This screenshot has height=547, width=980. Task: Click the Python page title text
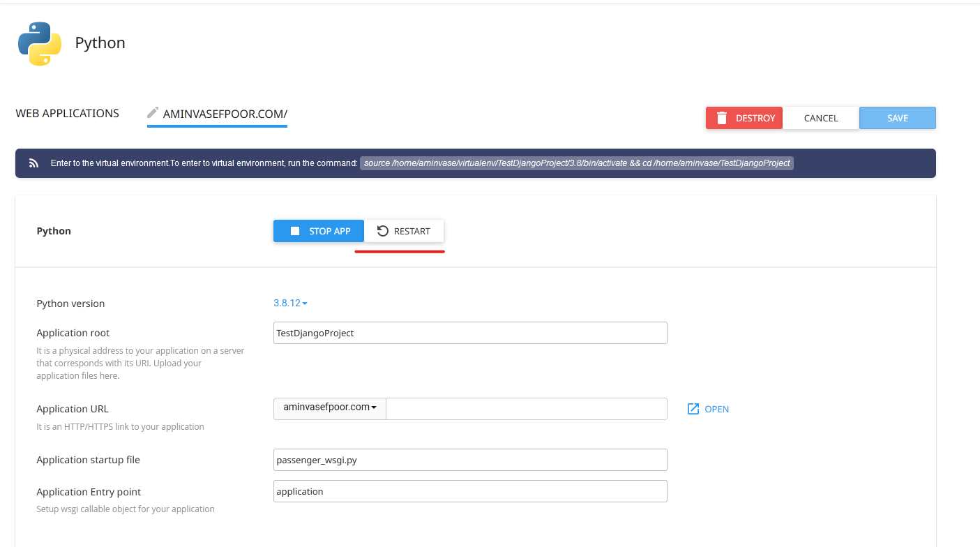(x=100, y=43)
